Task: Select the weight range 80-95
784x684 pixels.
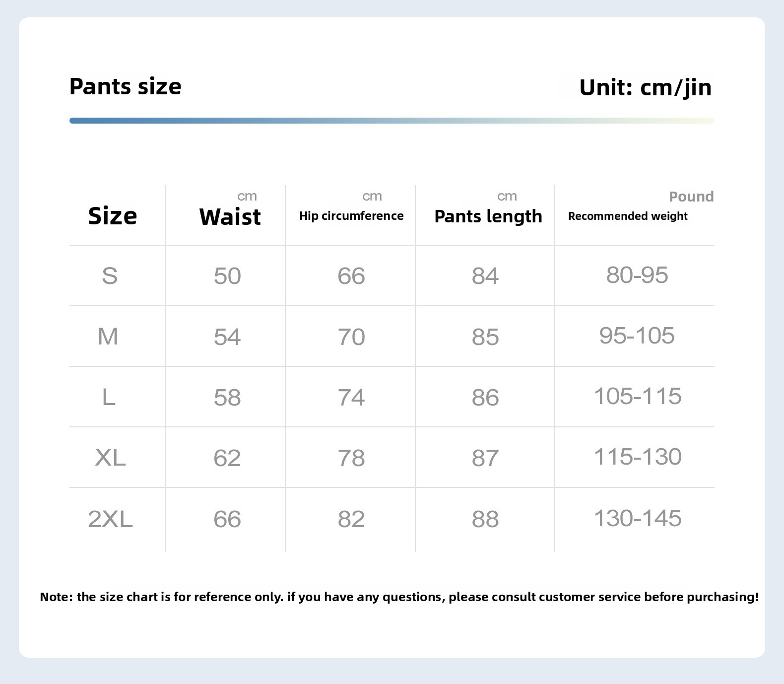Action: 637,275
